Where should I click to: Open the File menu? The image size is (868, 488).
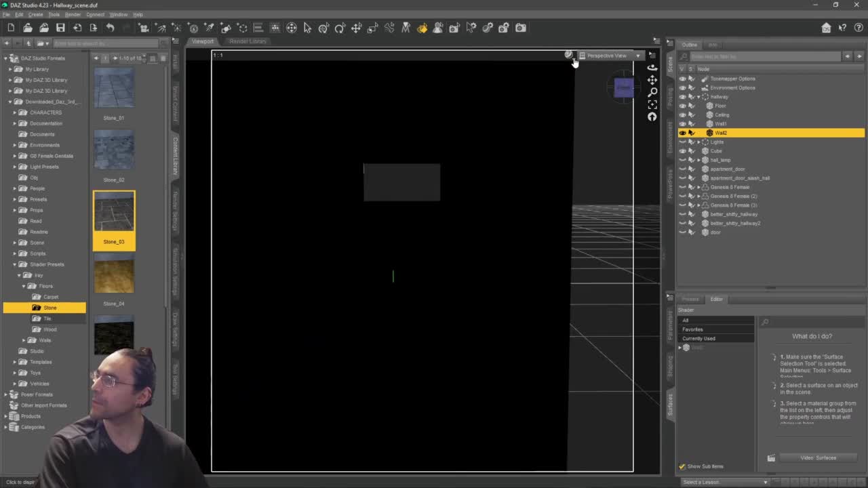tap(5, 14)
